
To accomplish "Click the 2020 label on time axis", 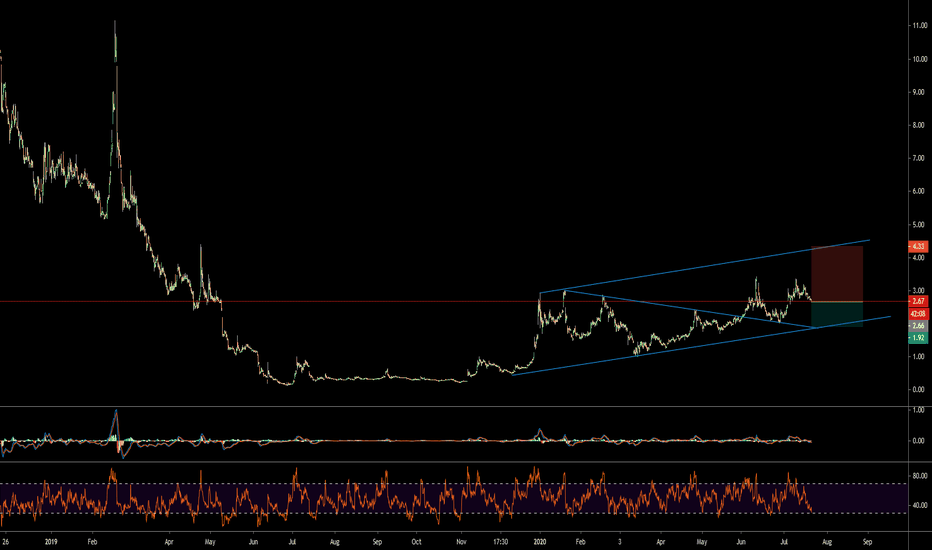I will pos(540,542).
